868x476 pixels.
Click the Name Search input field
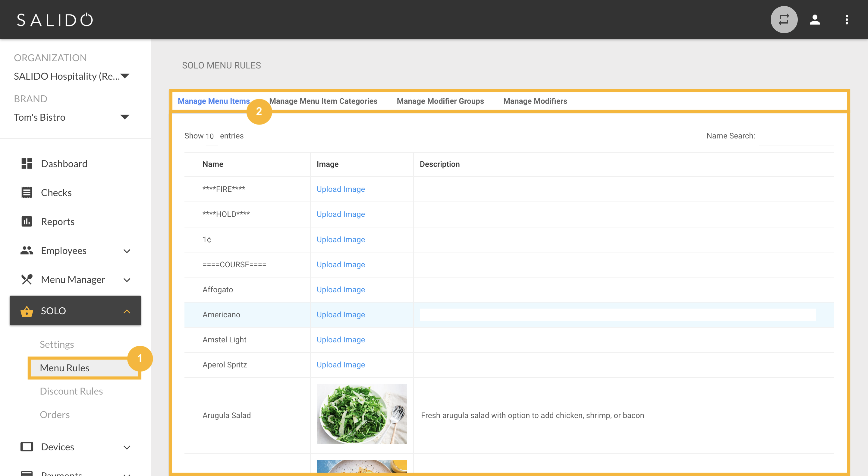point(796,137)
